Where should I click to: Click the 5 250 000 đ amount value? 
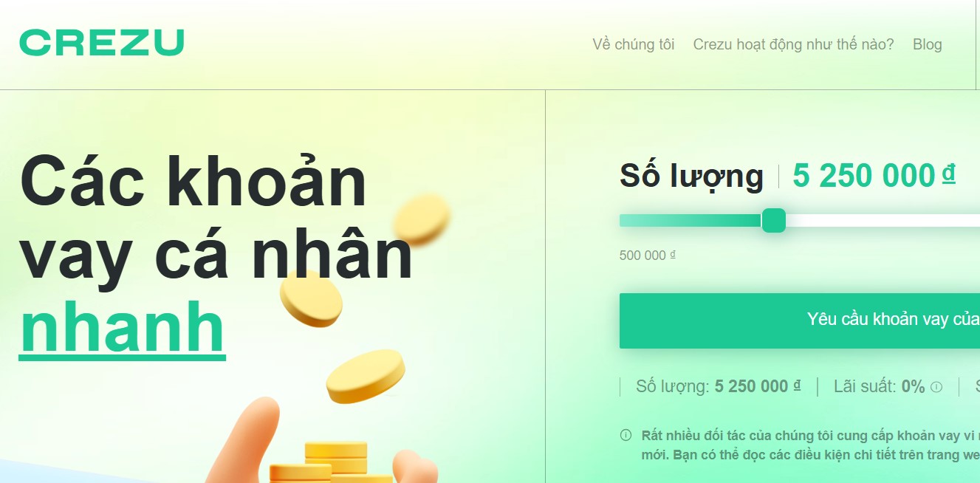coord(874,176)
